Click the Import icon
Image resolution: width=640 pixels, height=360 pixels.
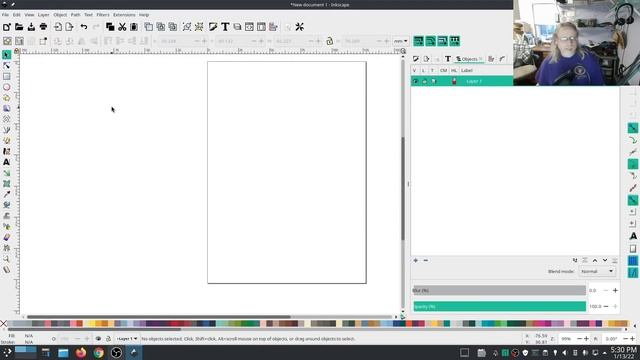[58, 27]
